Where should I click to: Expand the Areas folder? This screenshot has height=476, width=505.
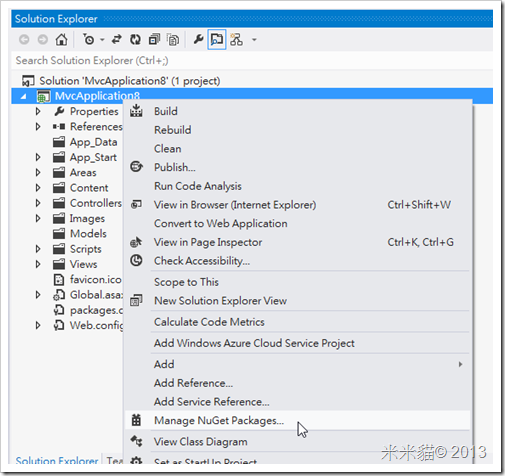(x=38, y=173)
